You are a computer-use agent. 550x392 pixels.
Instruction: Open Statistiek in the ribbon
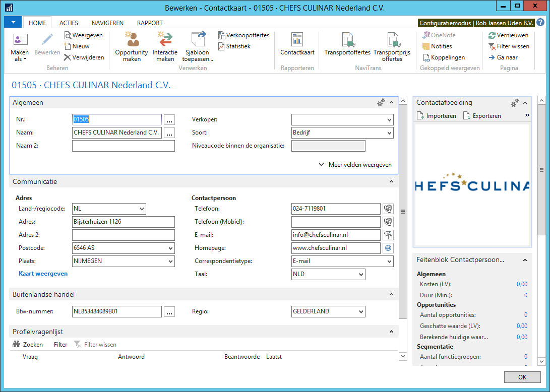point(234,46)
